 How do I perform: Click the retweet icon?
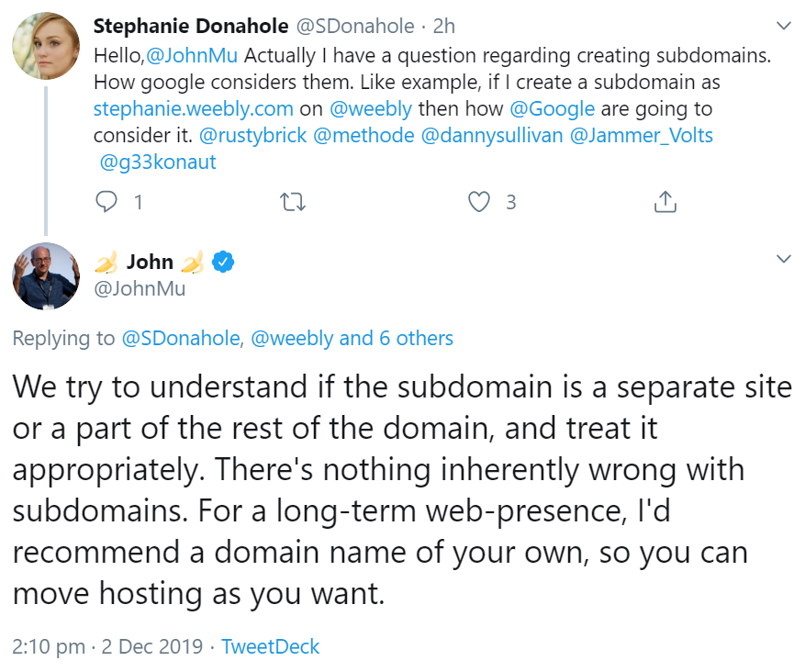[293, 201]
